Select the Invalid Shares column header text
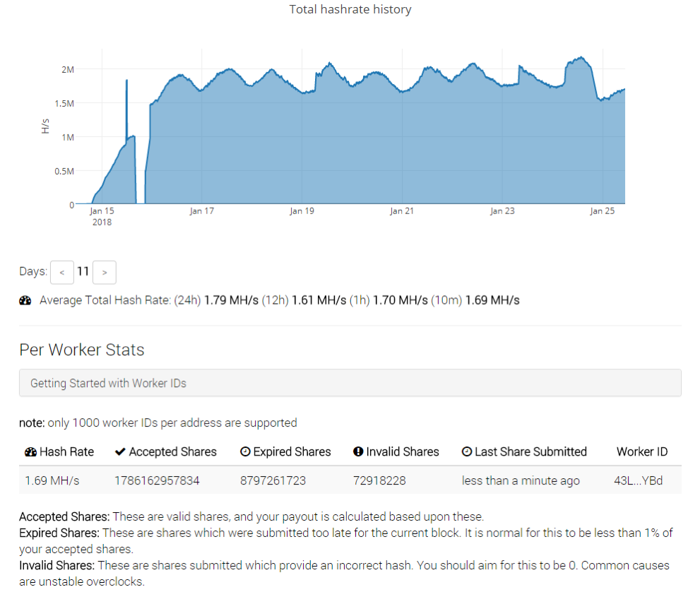688x616 pixels. click(403, 452)
